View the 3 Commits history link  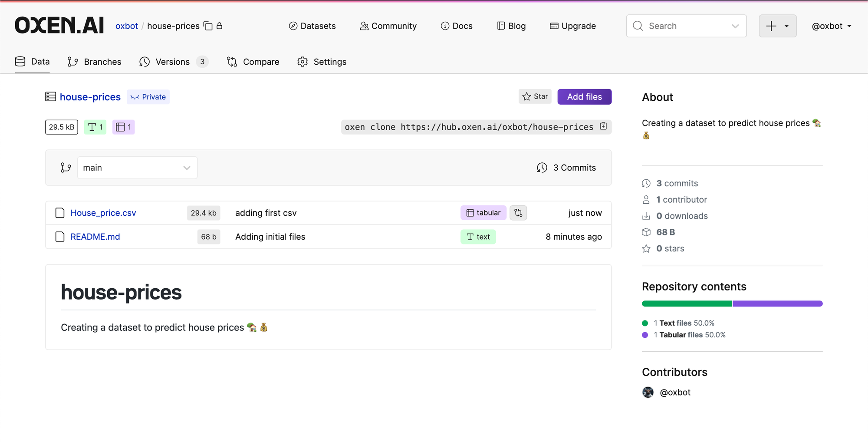[x=566, y=168]
